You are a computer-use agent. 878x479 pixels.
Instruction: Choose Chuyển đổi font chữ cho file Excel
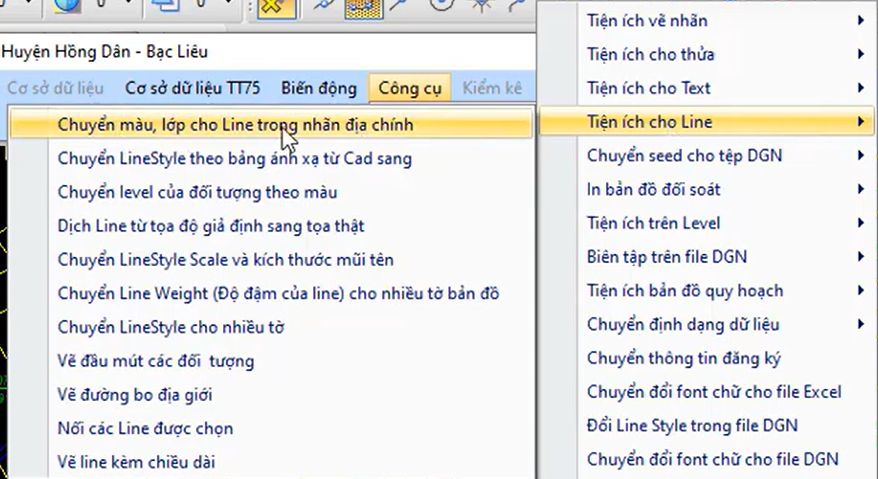(x=706, y=392)
